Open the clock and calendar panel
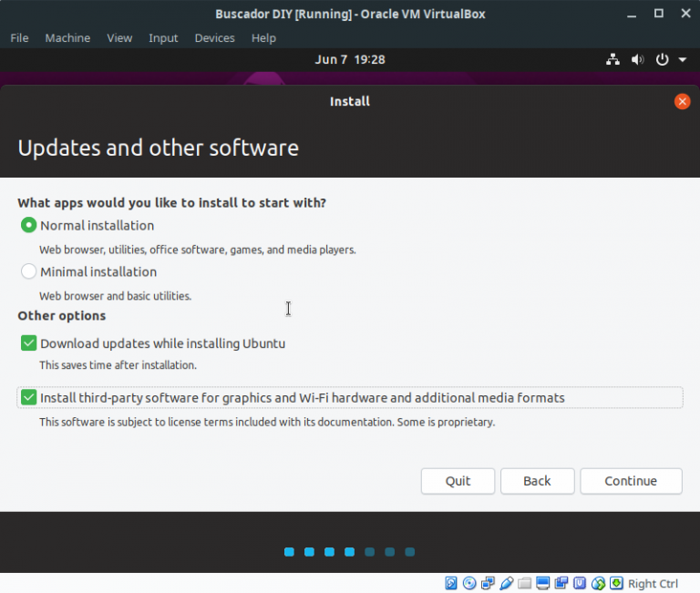 coord(350,59)
